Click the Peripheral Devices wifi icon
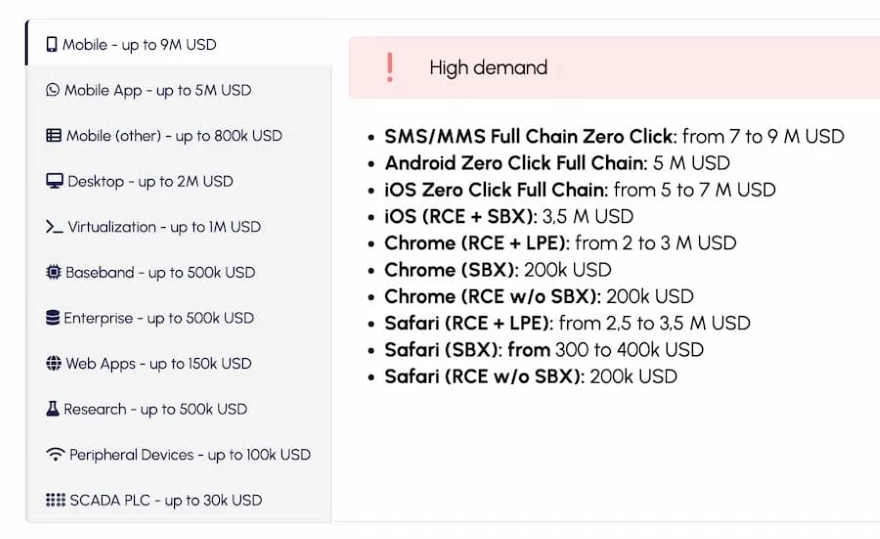Viewport: 880px width, 539px height. point(56,455)
